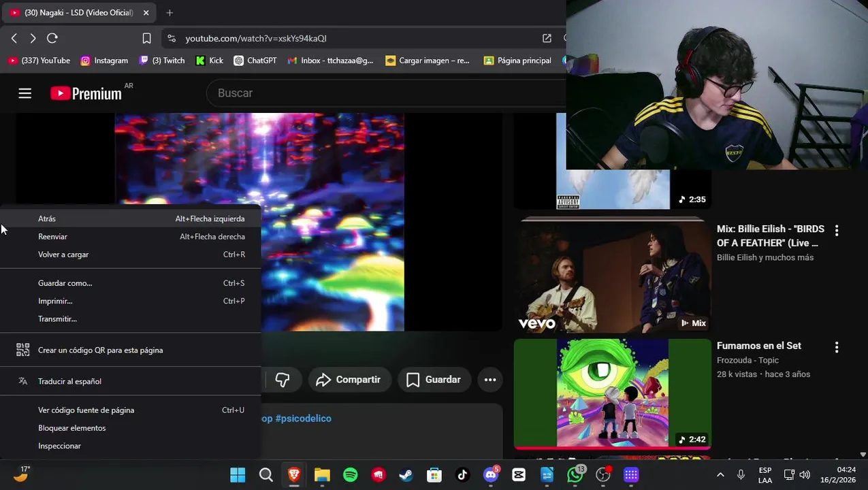Go back with the browser back arrow
The image size is (868, 490).
[x=14, y=38]
